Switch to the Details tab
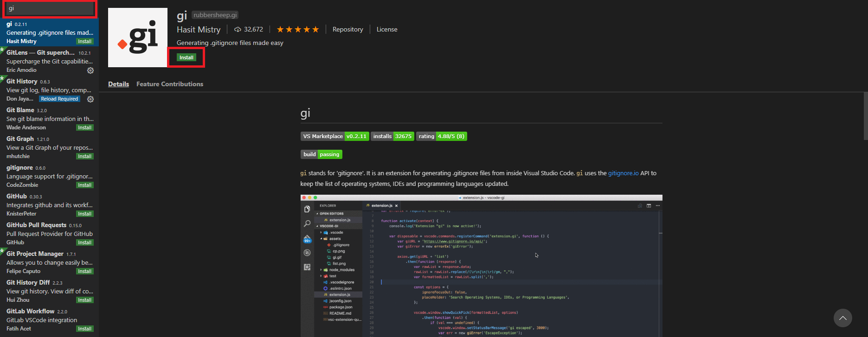The height and width of the screenshot is (337, 868). tap(119, 84)
